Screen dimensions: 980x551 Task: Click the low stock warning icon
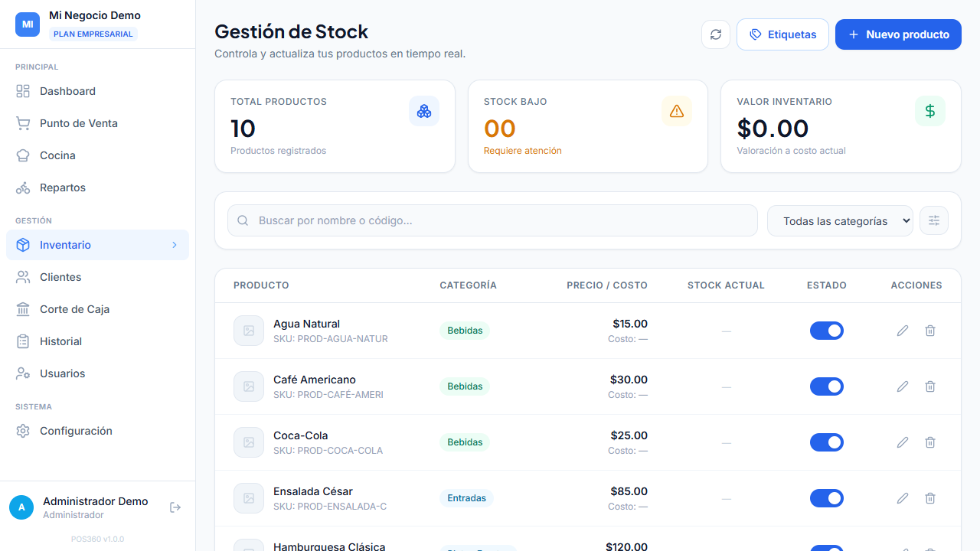point(677,111)
